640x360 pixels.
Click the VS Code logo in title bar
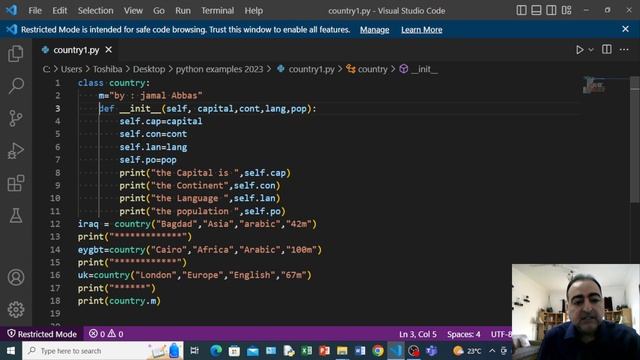(x=11, y=10)
